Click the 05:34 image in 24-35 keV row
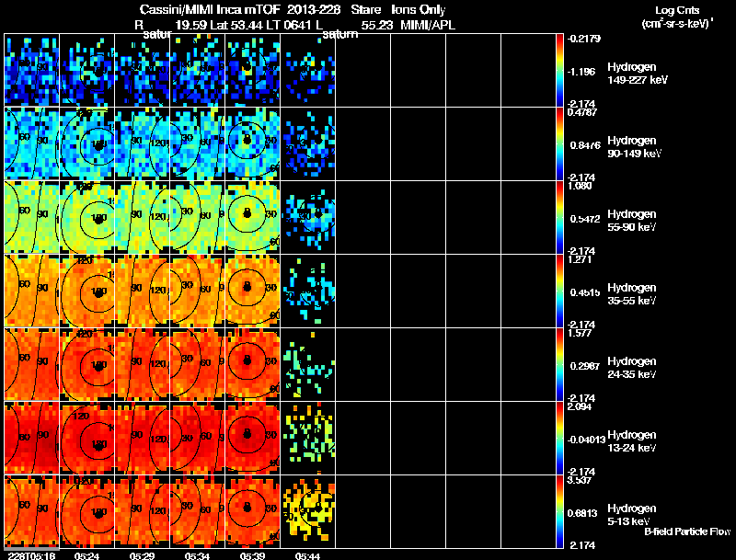The height and width of the screenshot is (560, 736). 197,364
